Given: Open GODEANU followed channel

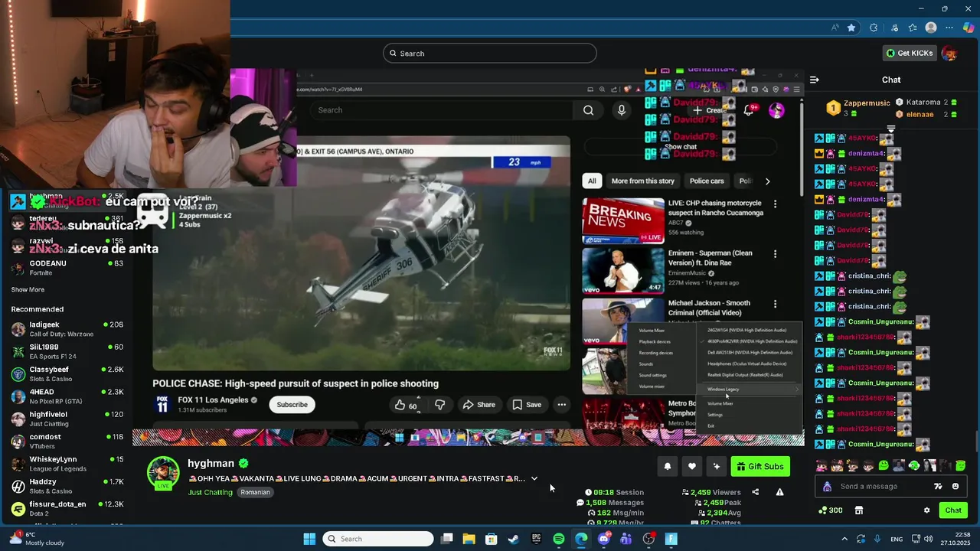Looking at the screenshot, I should [66, 268].
